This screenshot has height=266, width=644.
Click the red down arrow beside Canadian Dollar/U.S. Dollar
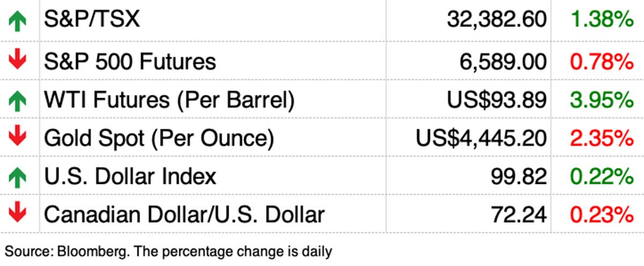pos(18,214)
